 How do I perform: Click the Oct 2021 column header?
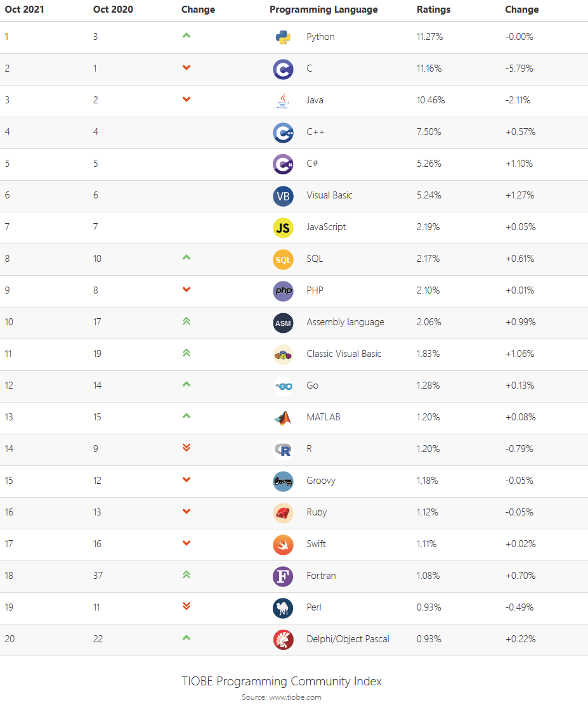click(24, 10)
